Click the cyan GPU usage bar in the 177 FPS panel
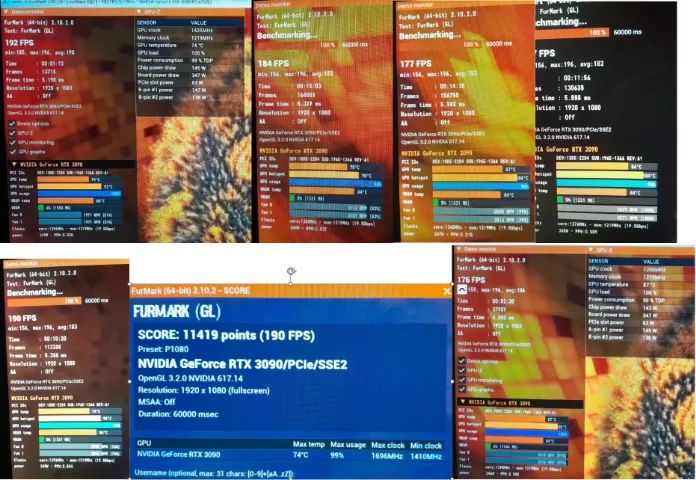 click(480, 186)
